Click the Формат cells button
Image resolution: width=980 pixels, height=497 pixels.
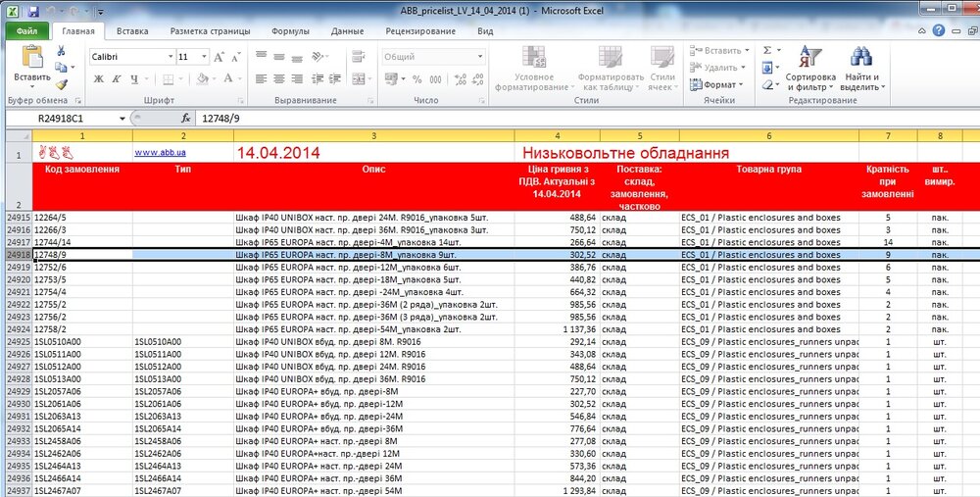[720, 84]
